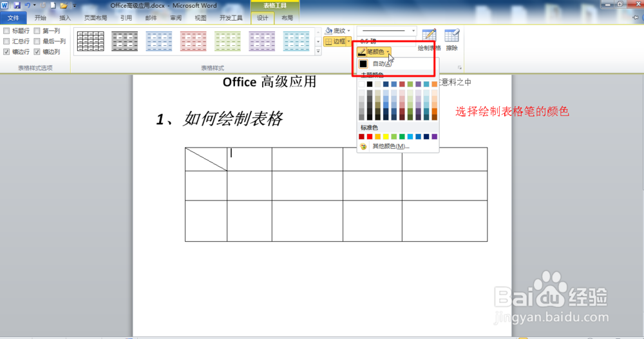Toggle the 第一列 first column checkbox
The image size is (644, 339).
37,31
